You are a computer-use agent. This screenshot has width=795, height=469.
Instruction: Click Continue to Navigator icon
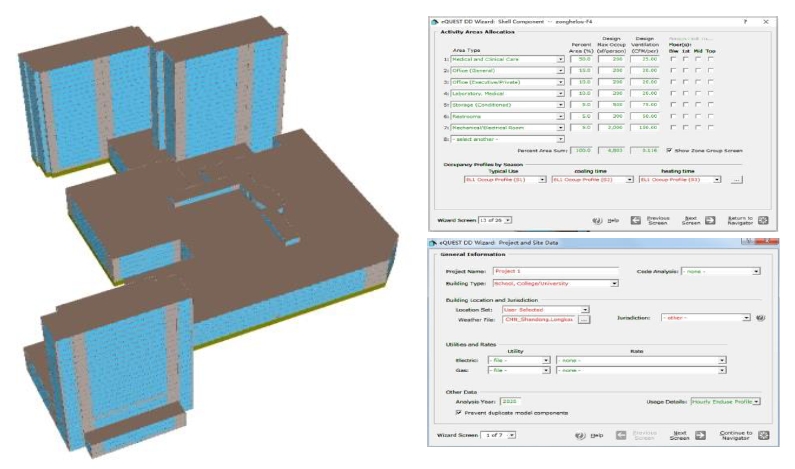pyautogui.click(x=762, y=434)
